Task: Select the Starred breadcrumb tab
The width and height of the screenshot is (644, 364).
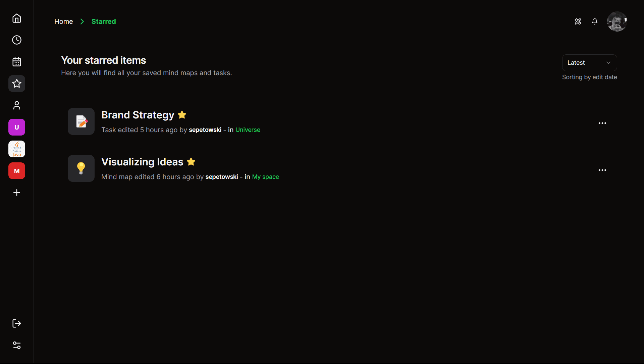Action: (x=104, y=21)
